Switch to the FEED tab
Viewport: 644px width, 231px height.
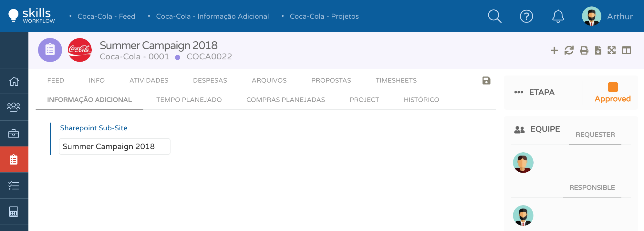[x=56, y=80]
